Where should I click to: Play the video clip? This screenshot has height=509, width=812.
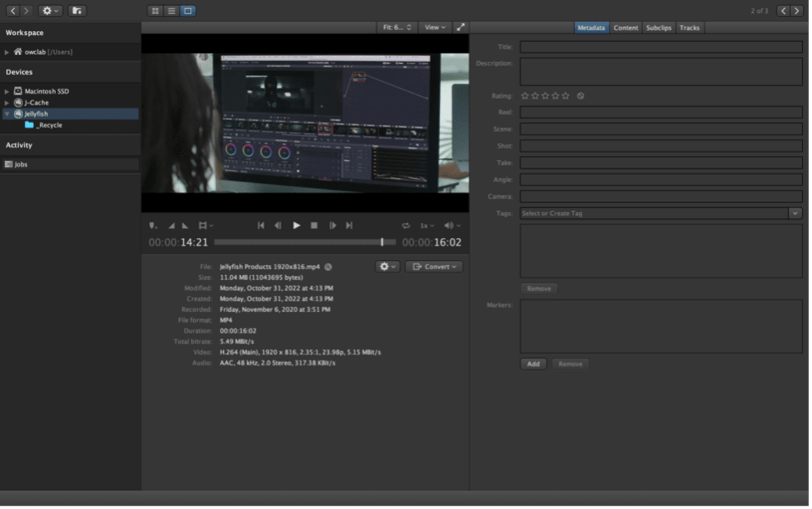pyautogui.click(x=296, y=225)
